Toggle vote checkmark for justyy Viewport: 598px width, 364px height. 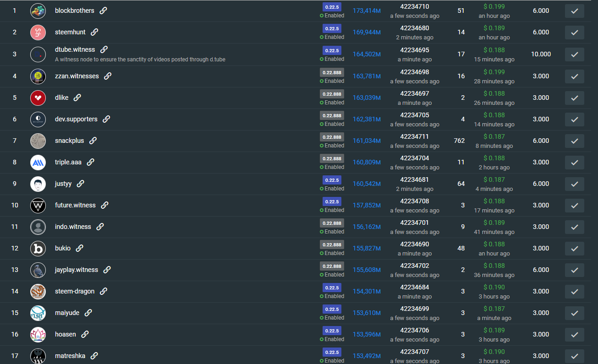(x=575, y=184)
